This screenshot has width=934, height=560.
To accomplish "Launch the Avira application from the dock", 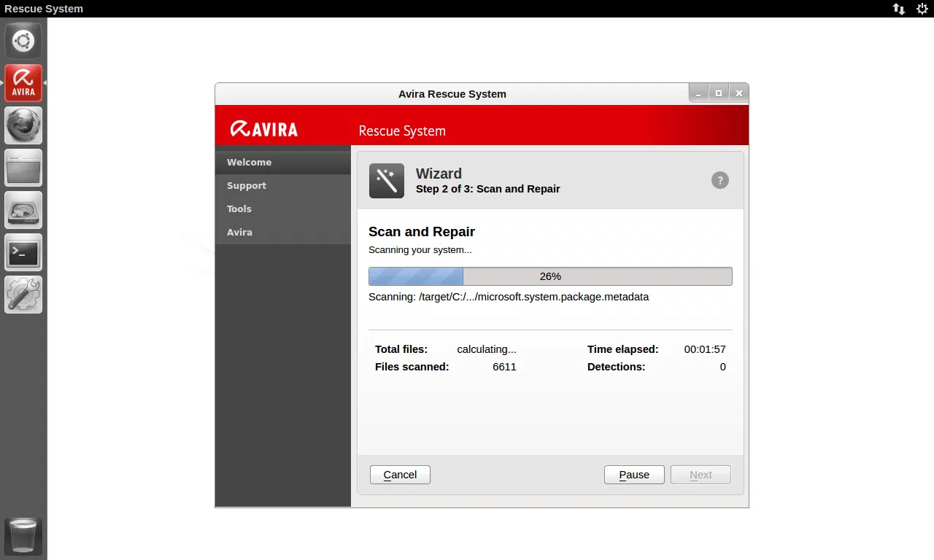I will click(x=23, y=82).
